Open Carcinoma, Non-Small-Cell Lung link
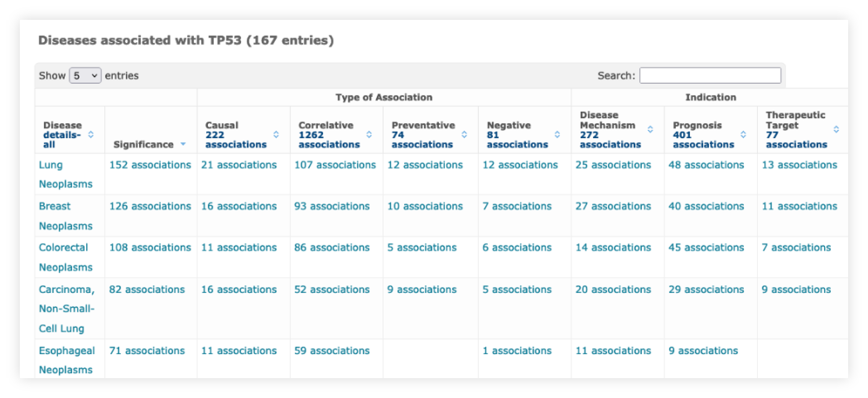Screen dimensions: 868x398 [x=67, y=309]
